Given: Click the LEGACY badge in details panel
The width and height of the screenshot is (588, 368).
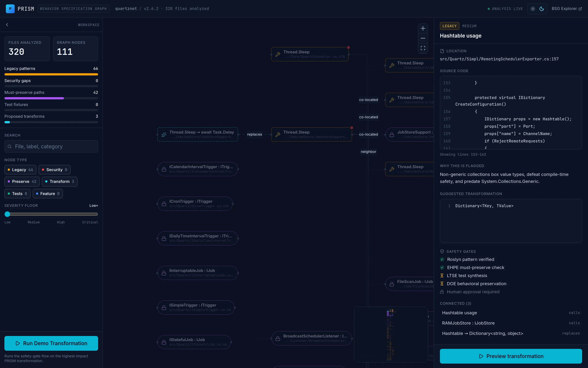Looking at the screenshot, I should tap(449, 26).
